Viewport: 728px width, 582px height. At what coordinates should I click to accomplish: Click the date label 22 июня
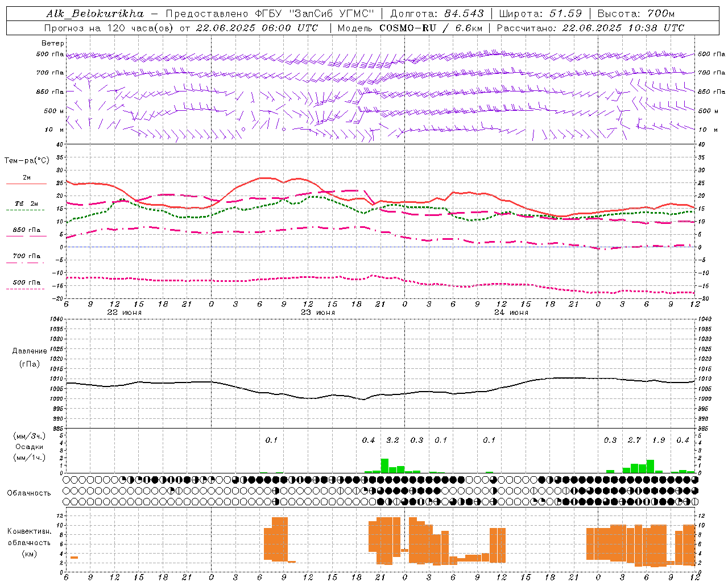[125, 313]
